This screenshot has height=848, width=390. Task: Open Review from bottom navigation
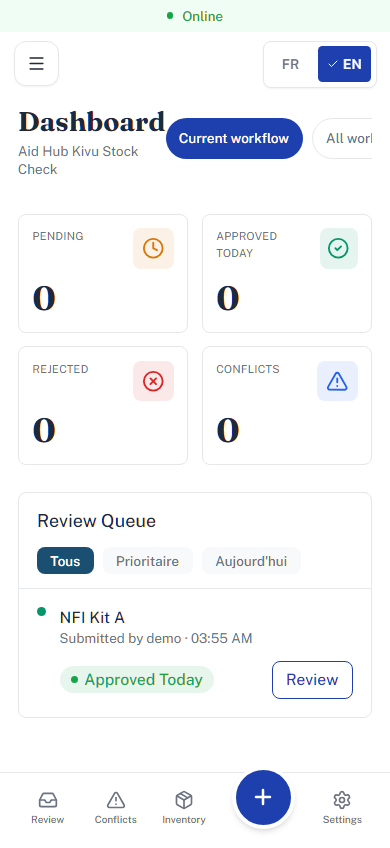(48, 809)
